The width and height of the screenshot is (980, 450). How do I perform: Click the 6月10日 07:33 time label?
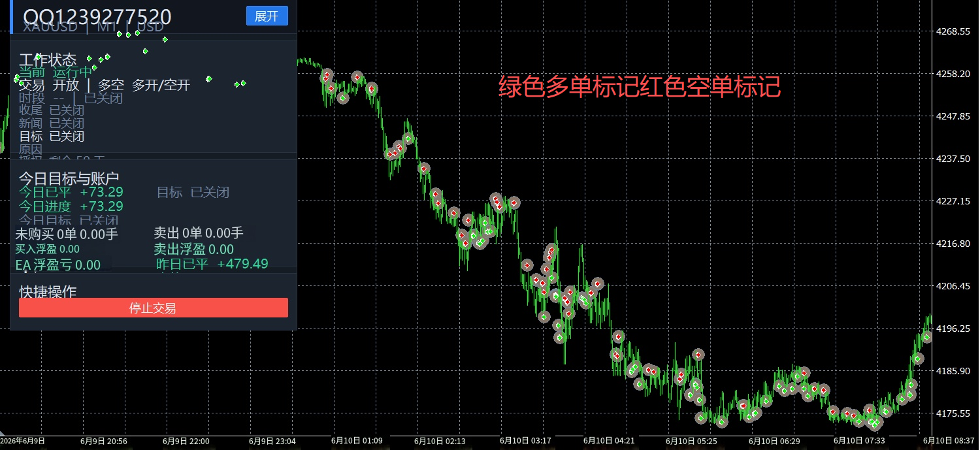(x=860, y=442)
